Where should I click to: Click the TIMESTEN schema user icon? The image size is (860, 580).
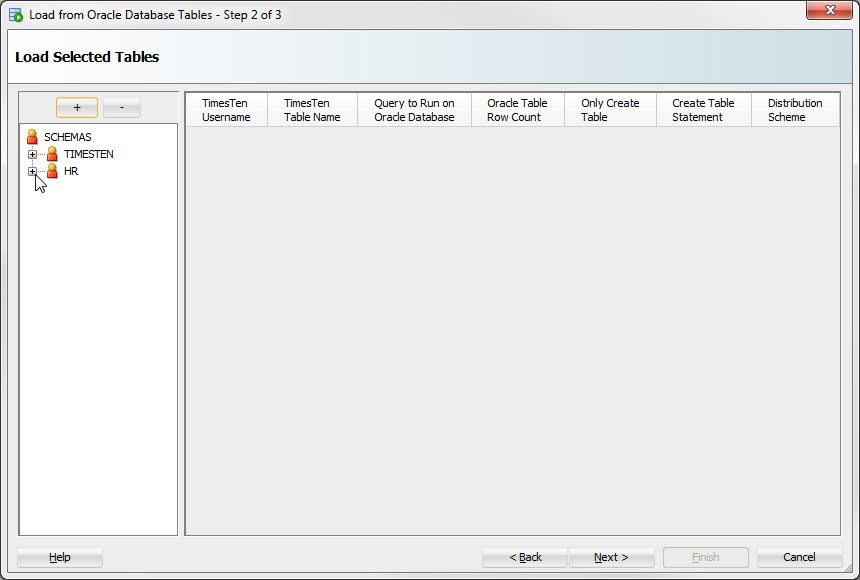(52, 154)
